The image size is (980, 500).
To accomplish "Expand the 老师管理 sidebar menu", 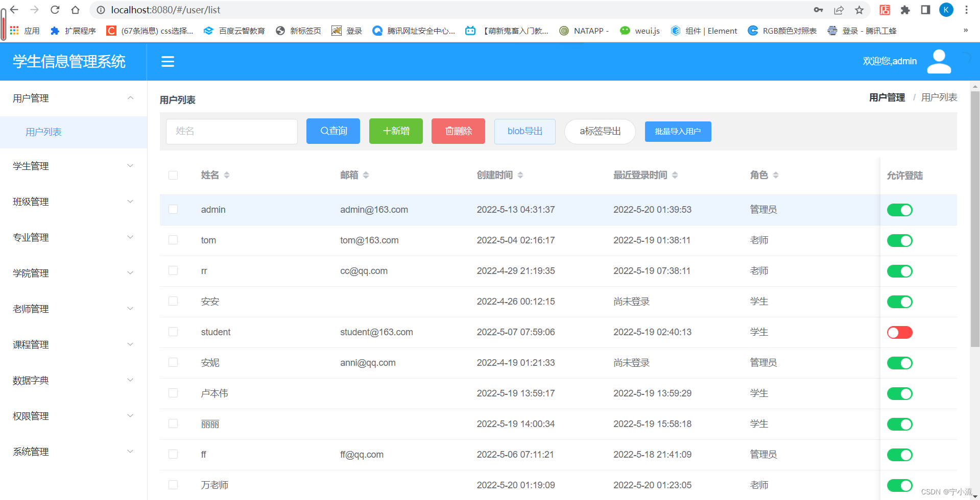I will coord(74,309).
